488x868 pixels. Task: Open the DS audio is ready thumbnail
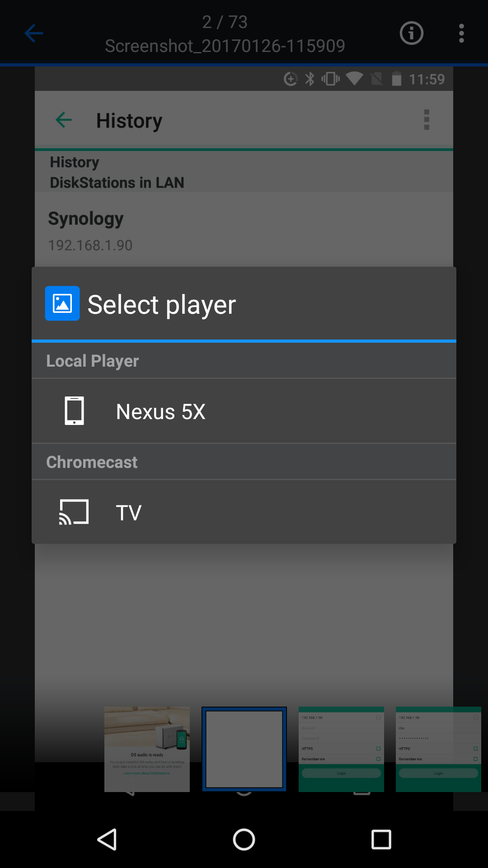tap(147, 749)
